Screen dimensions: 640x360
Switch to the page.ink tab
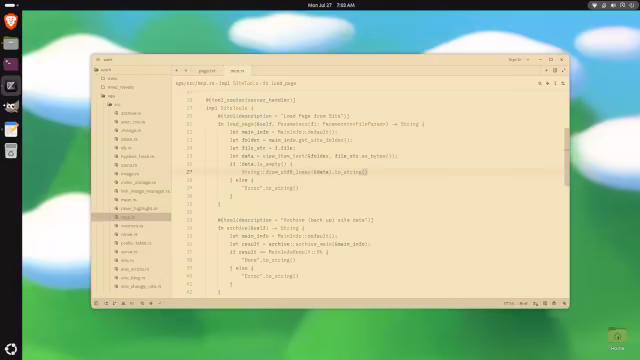point(207,71)
